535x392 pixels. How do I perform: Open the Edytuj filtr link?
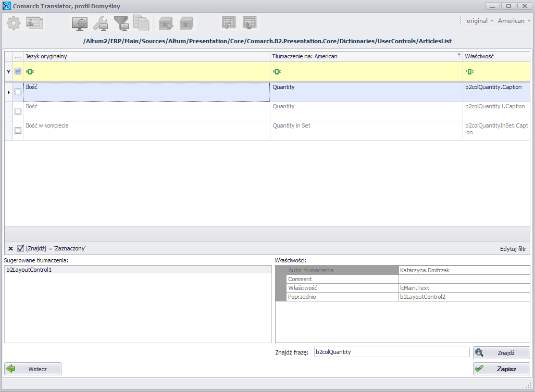[x=513, y=249]
